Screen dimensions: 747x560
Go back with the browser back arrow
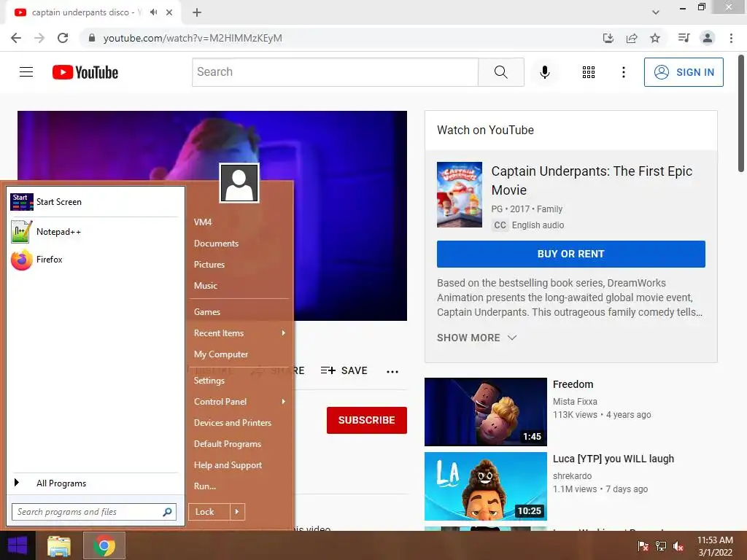point(16,38)
